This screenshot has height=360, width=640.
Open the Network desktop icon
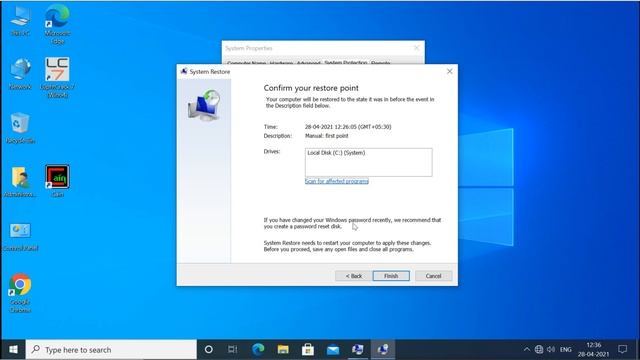pyautogui.click(x=20, y=74)
